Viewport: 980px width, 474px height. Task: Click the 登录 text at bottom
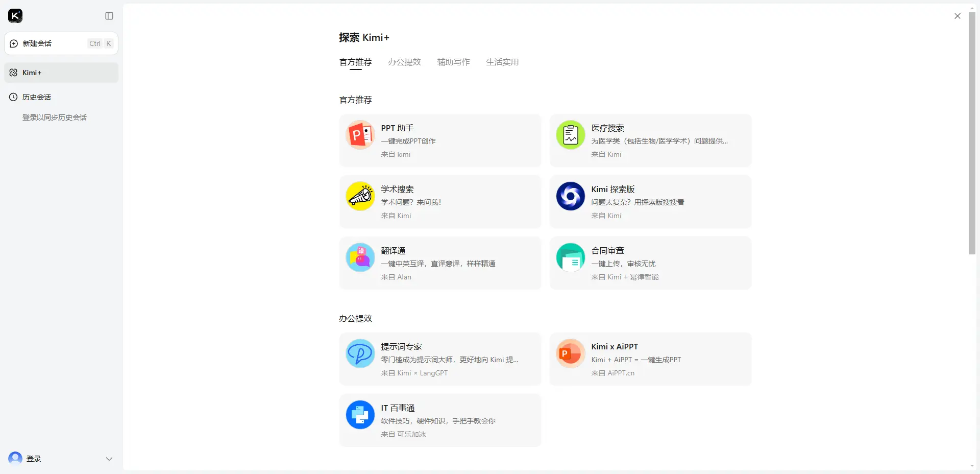click(x=34, y=459)
